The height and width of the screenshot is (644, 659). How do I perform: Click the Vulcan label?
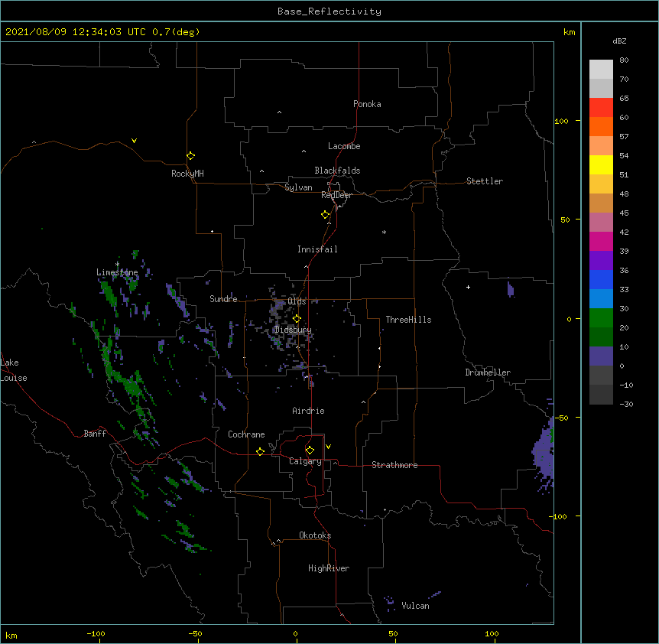(x=415, y=606)
